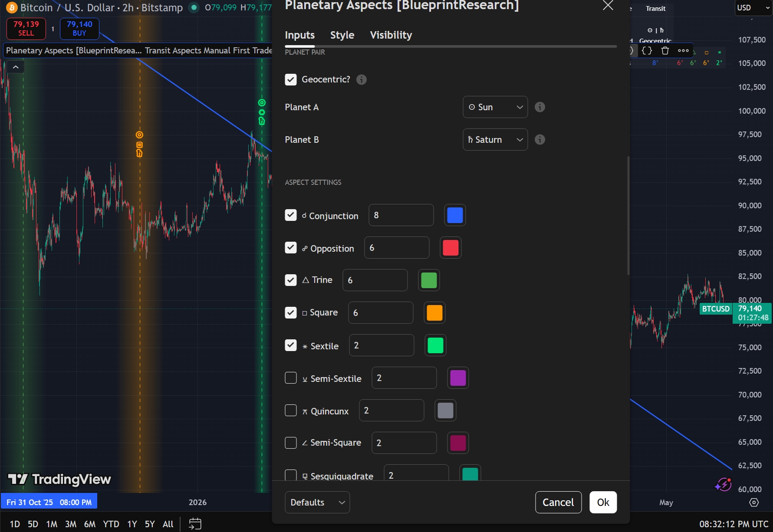Click the info icon next to Planet A
Image resolution: width=773 pixels, height=532 pixels.
point(540,107)
